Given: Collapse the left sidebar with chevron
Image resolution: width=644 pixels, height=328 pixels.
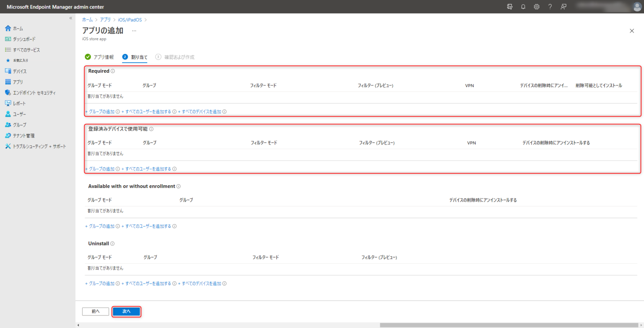Looking at the screenshot, I should click(x=70, y=18).
